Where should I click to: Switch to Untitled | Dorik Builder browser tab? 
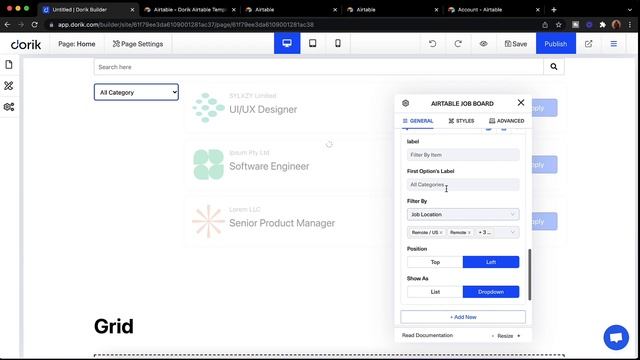click(x=88, y=9)
